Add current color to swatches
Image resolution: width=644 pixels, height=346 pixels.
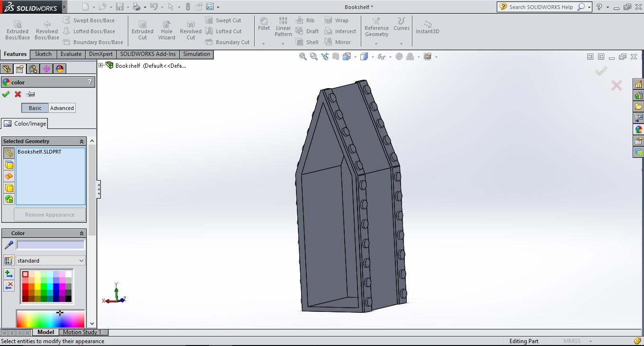[9, 274]
